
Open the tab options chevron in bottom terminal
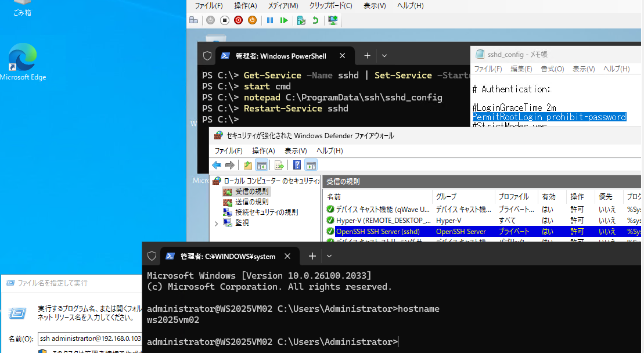click(x=329, y=255)
